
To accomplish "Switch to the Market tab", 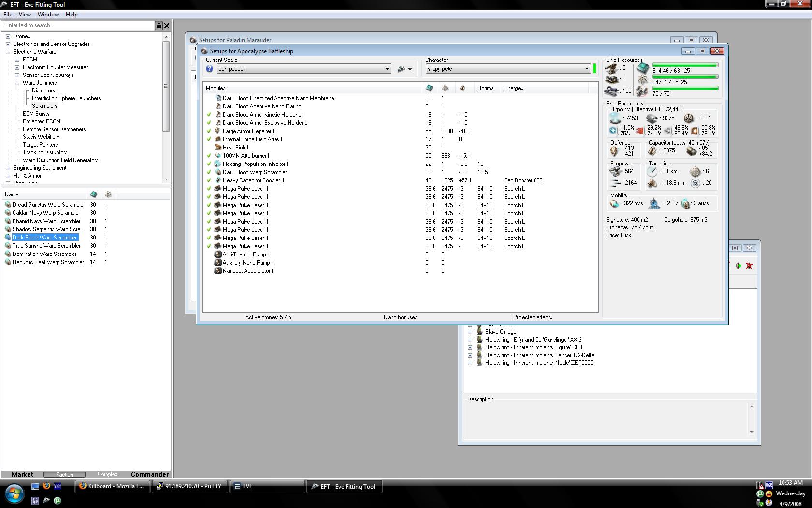I will pyautogui.click(x=22, y=475).
